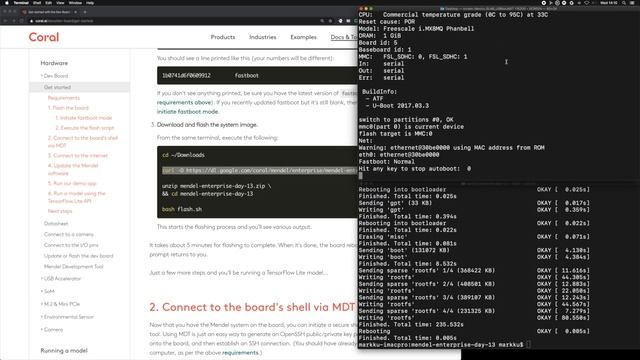Expand the Environmental Sensor section
The image size is (640, 360).
67,317
